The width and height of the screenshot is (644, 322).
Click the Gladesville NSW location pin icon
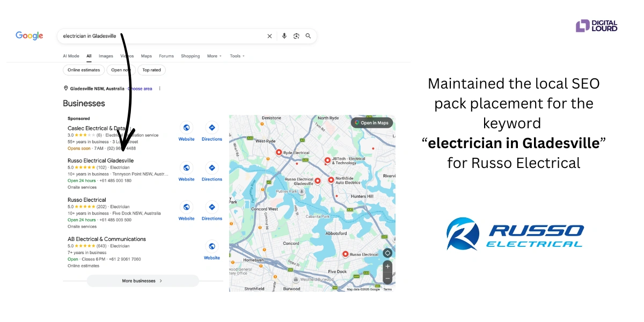pos(66,89)
